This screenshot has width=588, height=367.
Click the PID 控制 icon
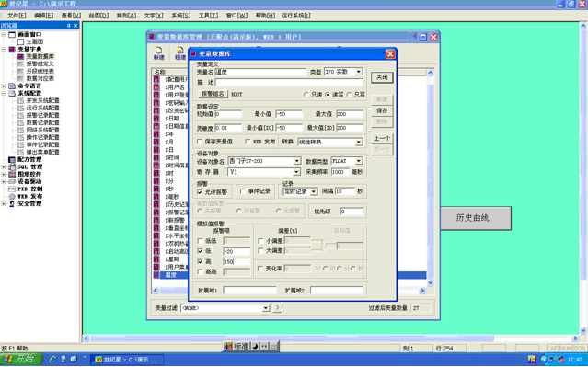point(12,189)
